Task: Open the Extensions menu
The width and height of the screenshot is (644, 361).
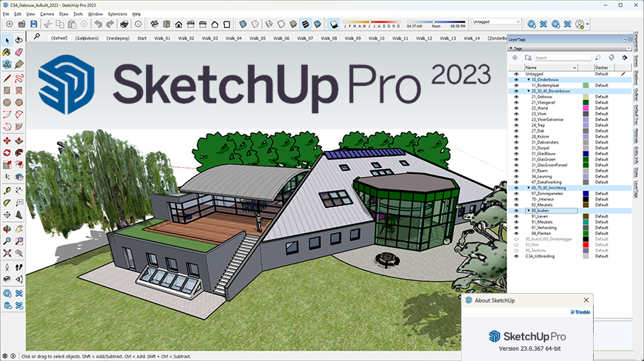Action: (x=117, y=13)
